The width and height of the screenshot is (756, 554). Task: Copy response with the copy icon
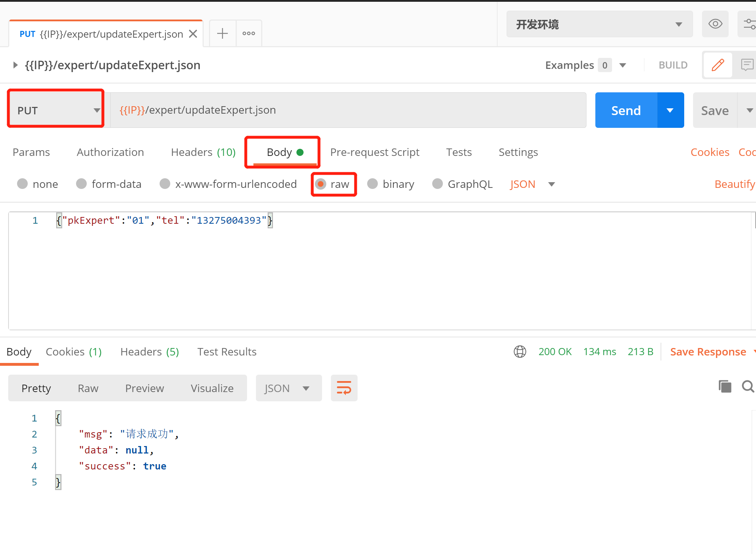coord(725,386)
